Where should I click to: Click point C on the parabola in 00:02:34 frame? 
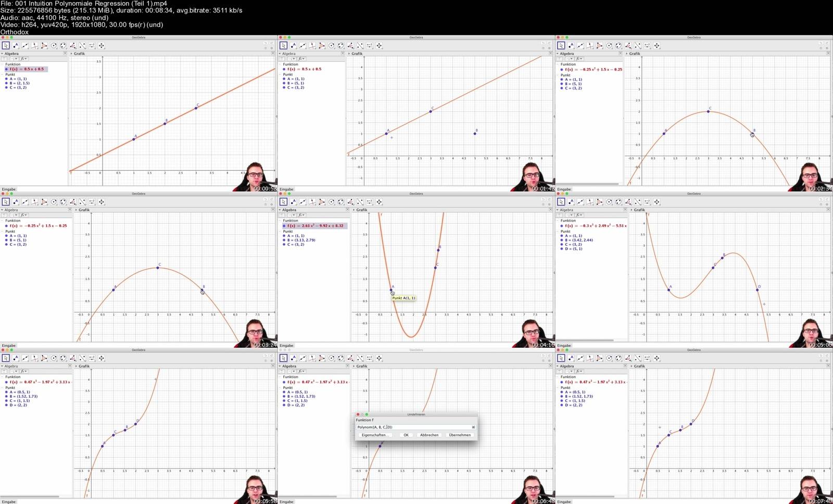708,111
